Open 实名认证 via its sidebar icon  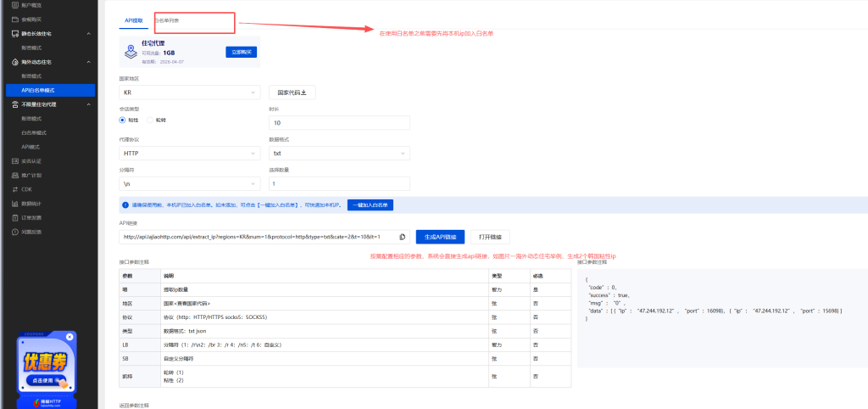15,161
